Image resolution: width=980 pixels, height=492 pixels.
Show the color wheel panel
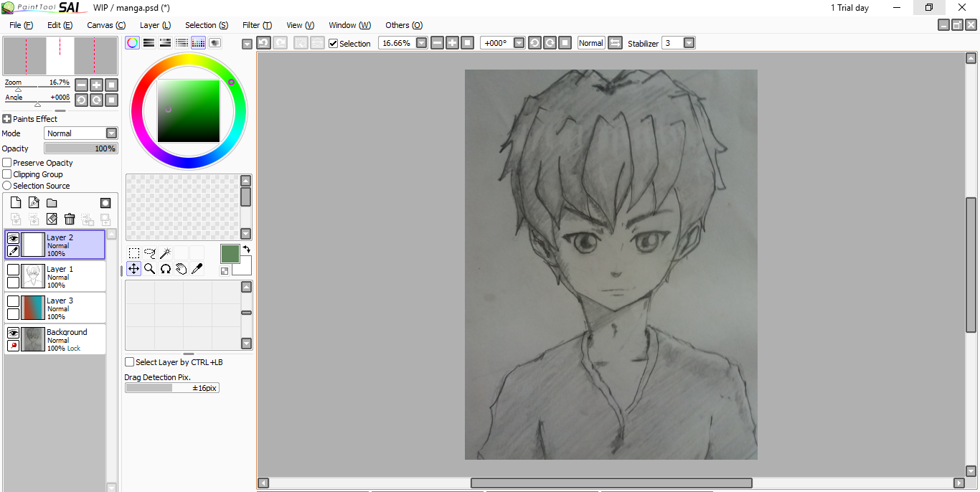click(x=132, y=43)
